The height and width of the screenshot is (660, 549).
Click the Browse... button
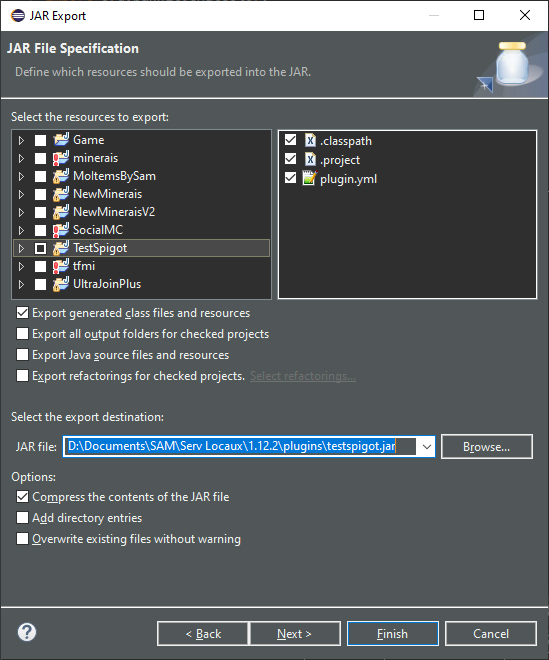click(487, 447)
